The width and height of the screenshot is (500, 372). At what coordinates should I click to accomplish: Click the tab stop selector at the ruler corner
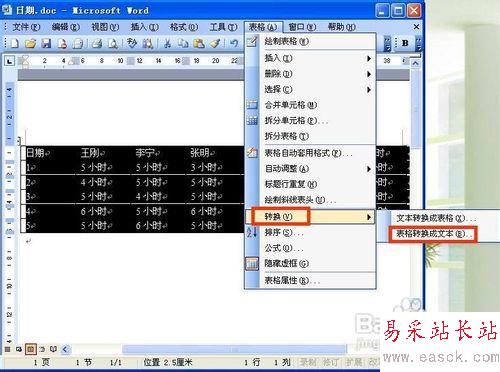coord(9,61)
